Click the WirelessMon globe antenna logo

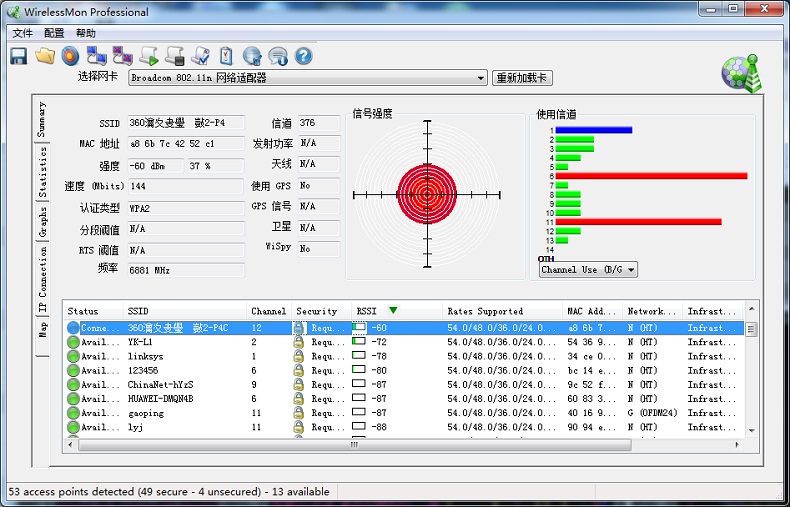click(741, 74)
